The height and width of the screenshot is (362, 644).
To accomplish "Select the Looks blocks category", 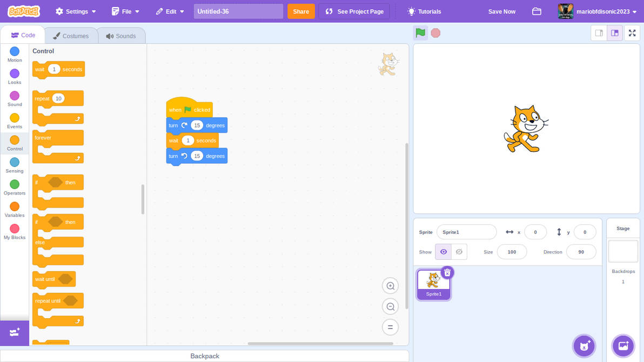I will (14, 77).
